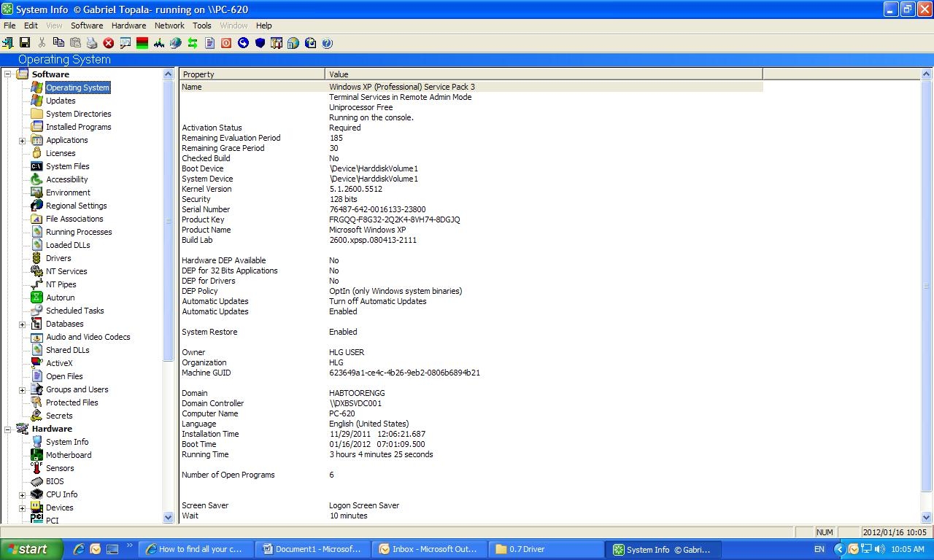
Task: Expand the CPU Info tree node
Action: coord(22,495)
